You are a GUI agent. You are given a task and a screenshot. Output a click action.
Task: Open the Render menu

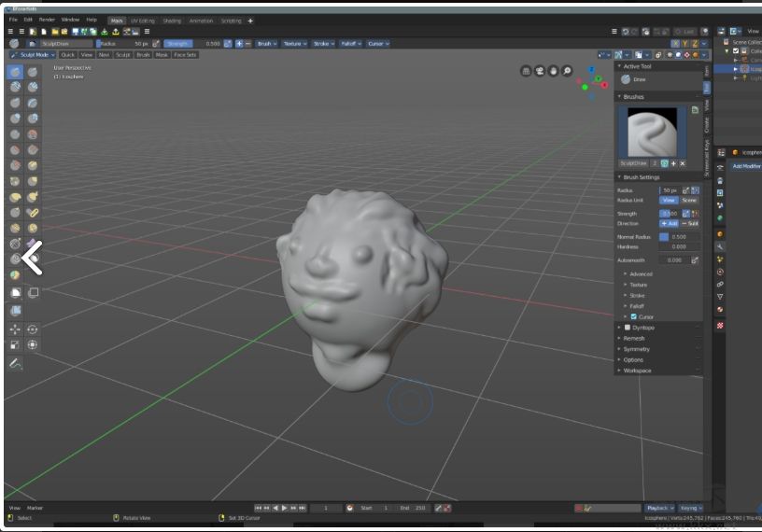coord(47,20)
